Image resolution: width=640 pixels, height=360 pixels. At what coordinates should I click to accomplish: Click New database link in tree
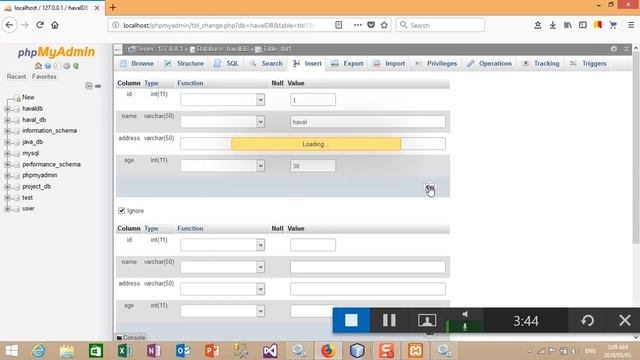point(28,97)
